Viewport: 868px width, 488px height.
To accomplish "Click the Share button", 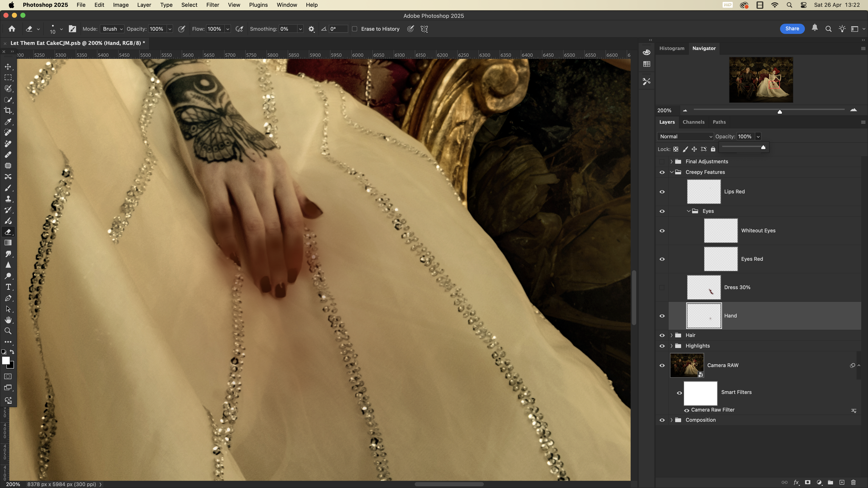I will (792, 29).
